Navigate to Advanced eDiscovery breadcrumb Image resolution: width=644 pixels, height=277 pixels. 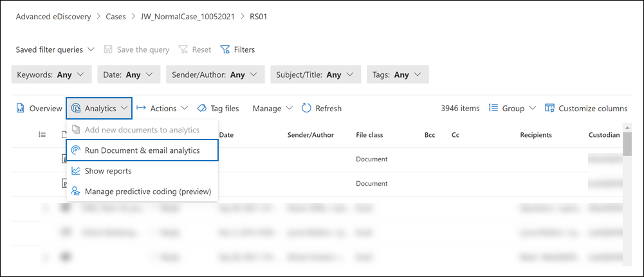click(x=53, y=16)
